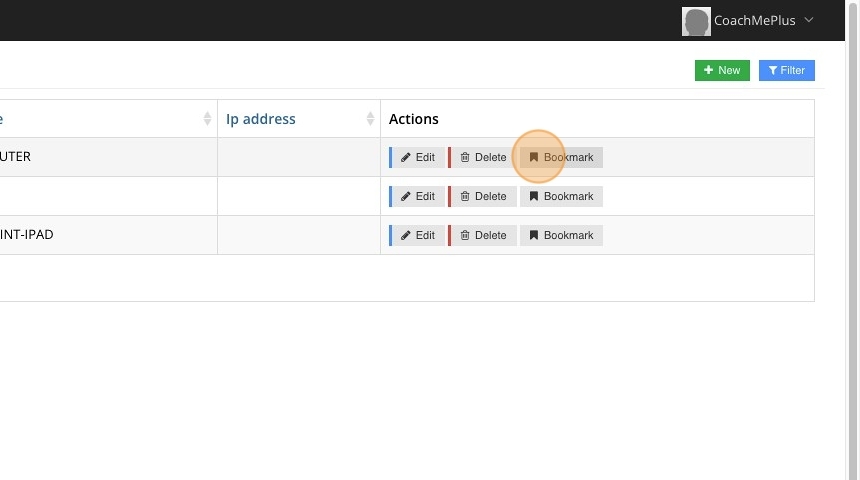Delete the unnamed second row entry

pyautogui.click(x=482, y=196)
